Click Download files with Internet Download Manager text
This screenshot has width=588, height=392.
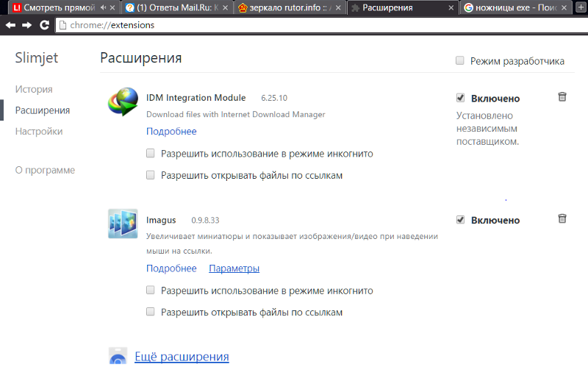click(x=235, y=115)
